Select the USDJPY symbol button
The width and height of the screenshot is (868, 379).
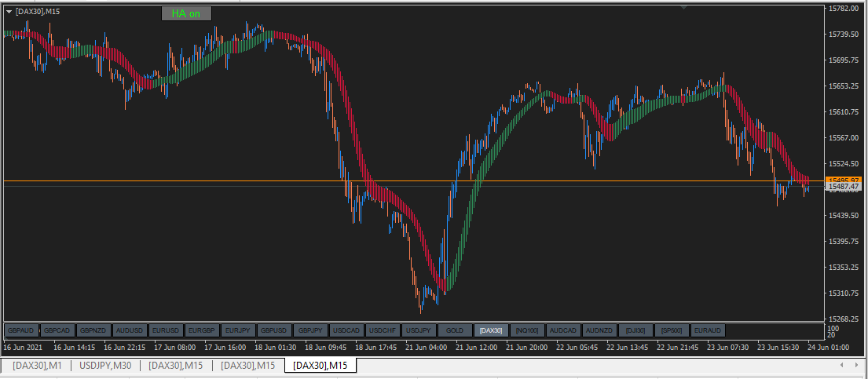coord(419,331)
